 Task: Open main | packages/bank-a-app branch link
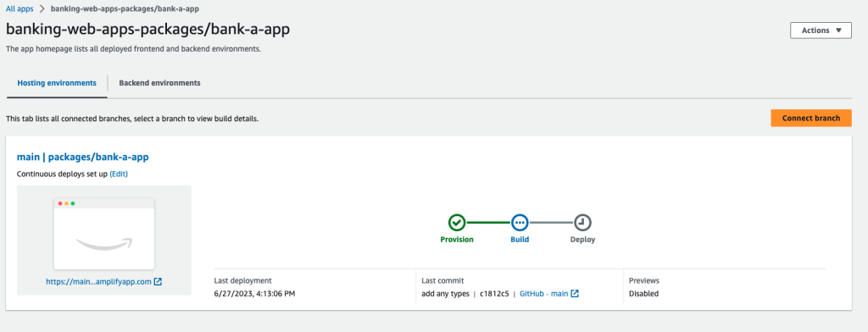[83, 158]
